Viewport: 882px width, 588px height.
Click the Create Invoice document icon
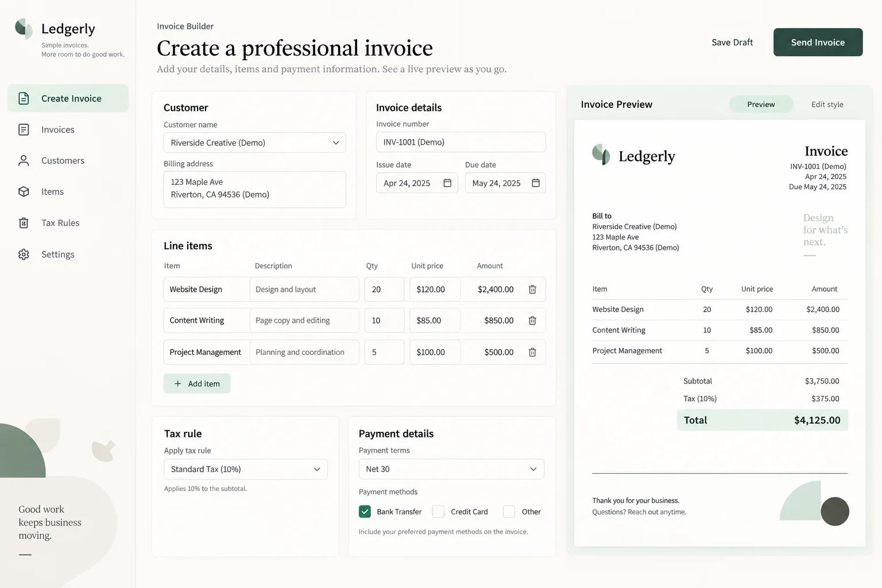click(24, 98)
